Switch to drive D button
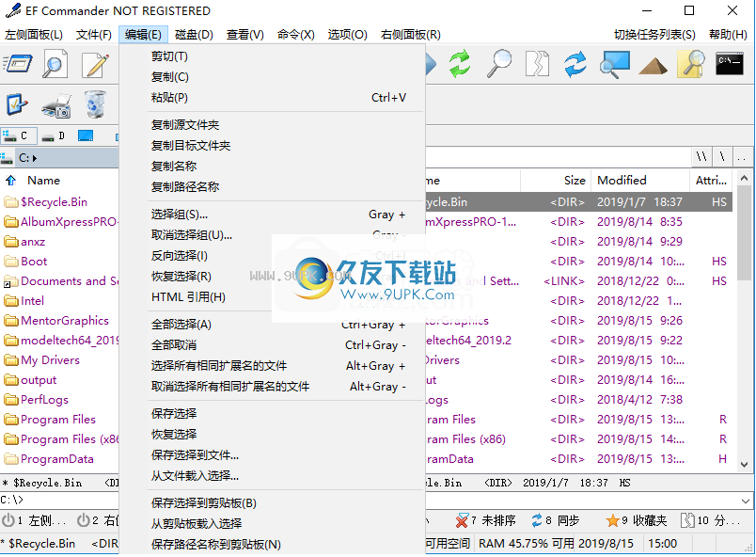This screenshot has height=557, width=756. pos(54,136)
